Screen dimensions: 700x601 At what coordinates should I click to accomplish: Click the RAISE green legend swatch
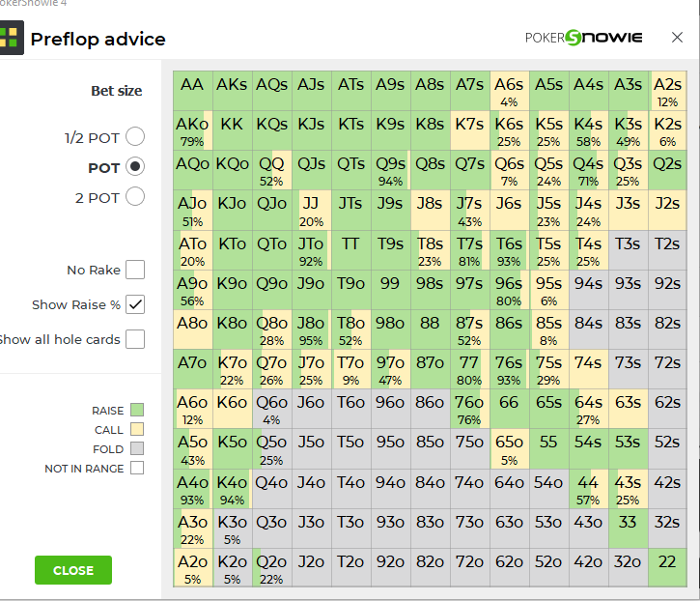137,410
